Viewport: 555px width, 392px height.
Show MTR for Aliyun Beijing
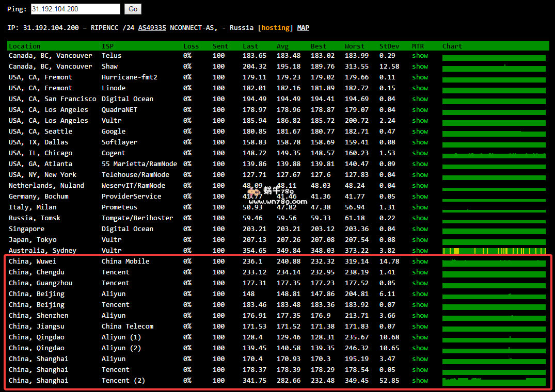(420, 293)
